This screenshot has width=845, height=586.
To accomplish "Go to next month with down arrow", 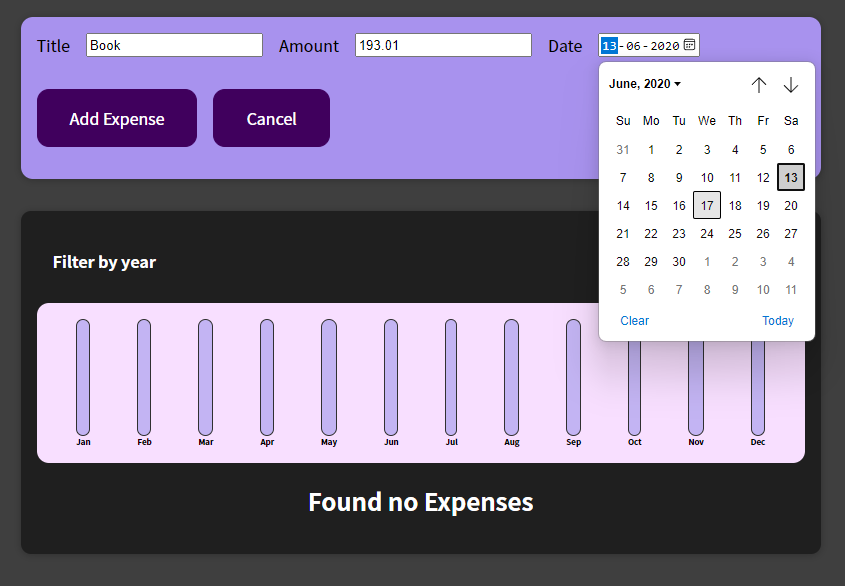I will pyautogui.click(x=791, y=85).
